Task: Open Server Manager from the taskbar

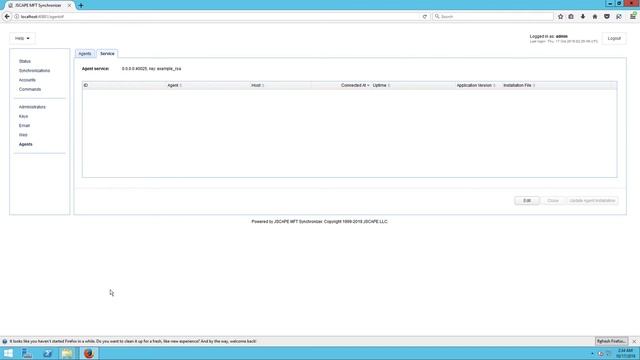Action: coord(27,353)
